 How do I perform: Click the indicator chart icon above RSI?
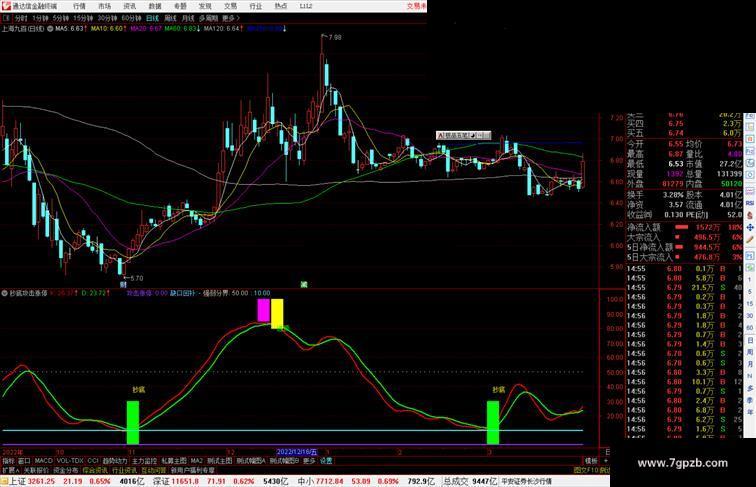click(x=750, y=191)
